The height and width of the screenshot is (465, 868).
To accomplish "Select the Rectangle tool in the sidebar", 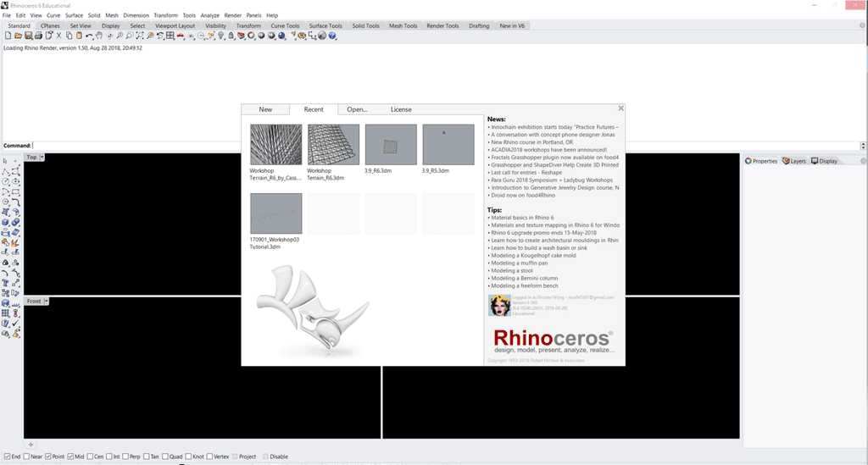I will (15, 191).
